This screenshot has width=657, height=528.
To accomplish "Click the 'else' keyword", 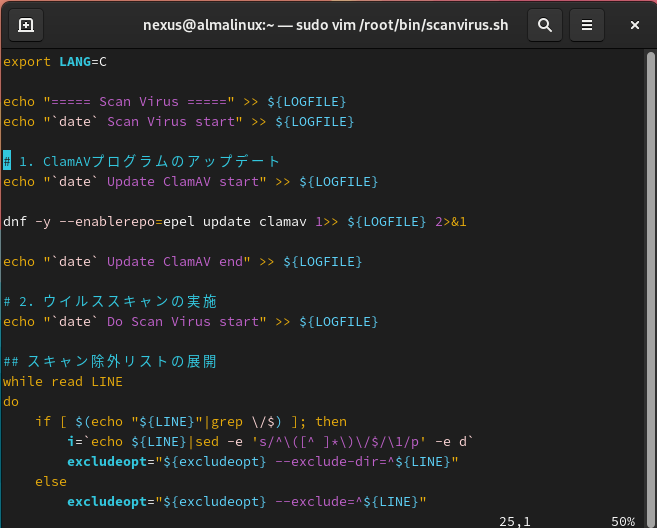I will [x=51, y=482].
